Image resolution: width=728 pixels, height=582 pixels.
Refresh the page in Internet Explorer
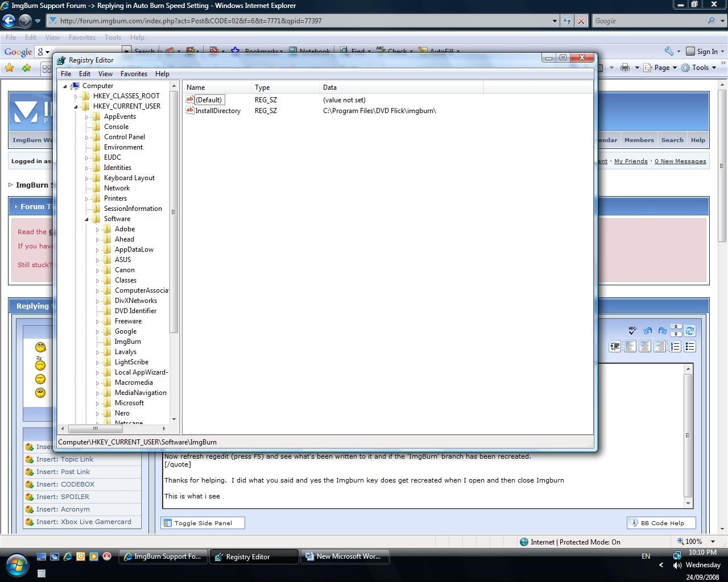click(567, 21)
